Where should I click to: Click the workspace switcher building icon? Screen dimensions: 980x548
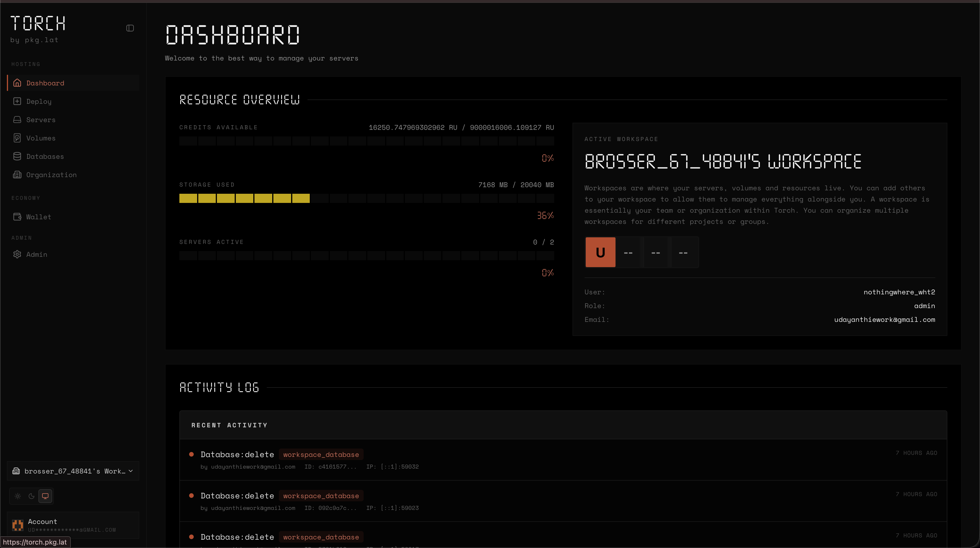pos(16,471)
